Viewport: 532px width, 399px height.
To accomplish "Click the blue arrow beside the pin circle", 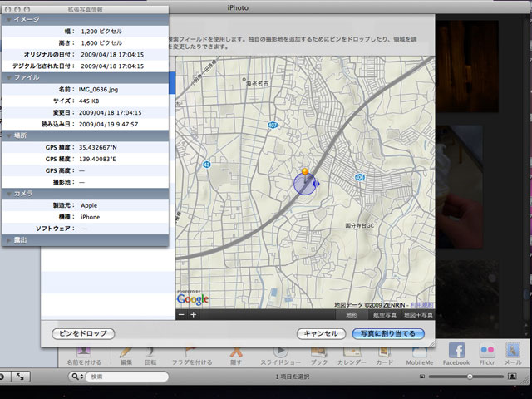I will tap(317, 184).
